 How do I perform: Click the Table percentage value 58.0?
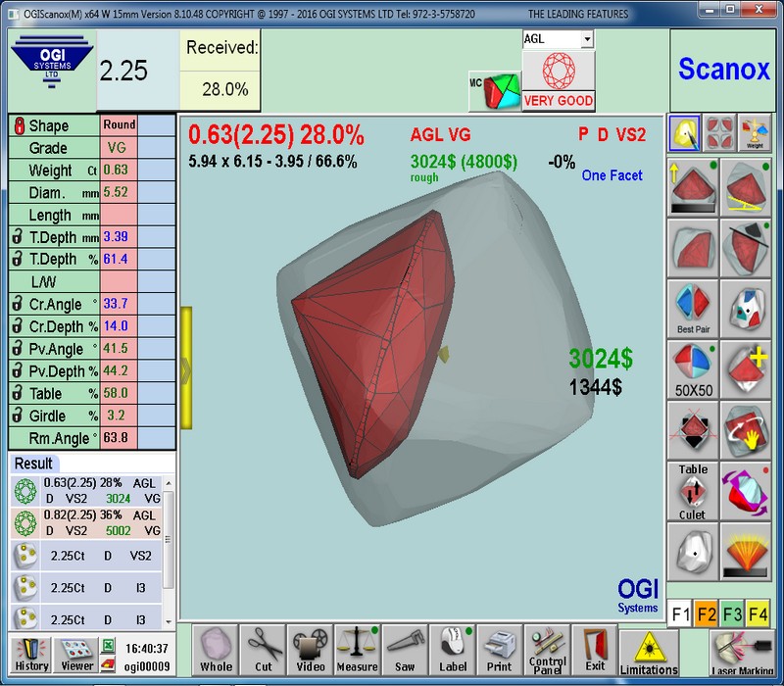coord(118,393)
